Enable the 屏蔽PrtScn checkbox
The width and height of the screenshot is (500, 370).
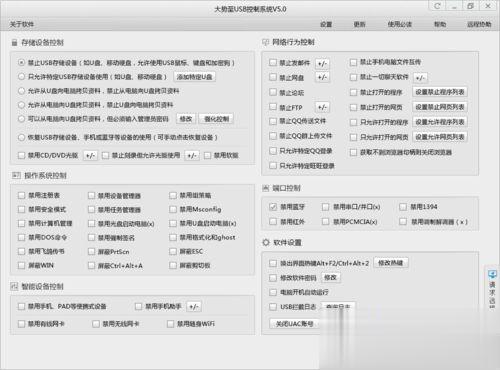tap(91, 252)
